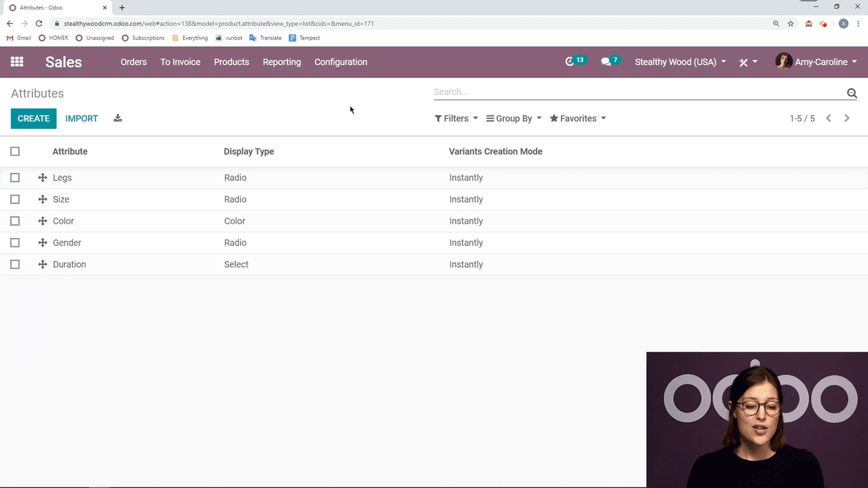
Task: Expand the Favorites dropdown
Action: pyautogui.click(x=578, y=119)
